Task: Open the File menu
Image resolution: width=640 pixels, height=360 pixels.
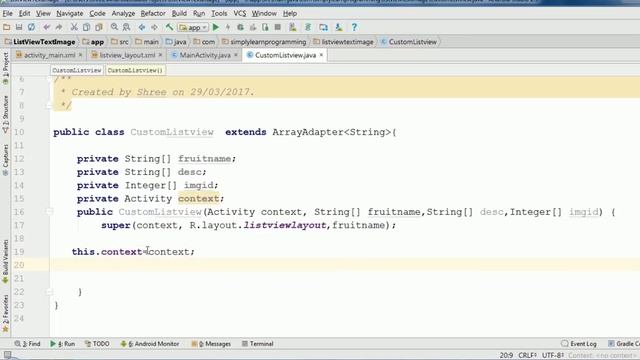Action: [x=7, y=13]
